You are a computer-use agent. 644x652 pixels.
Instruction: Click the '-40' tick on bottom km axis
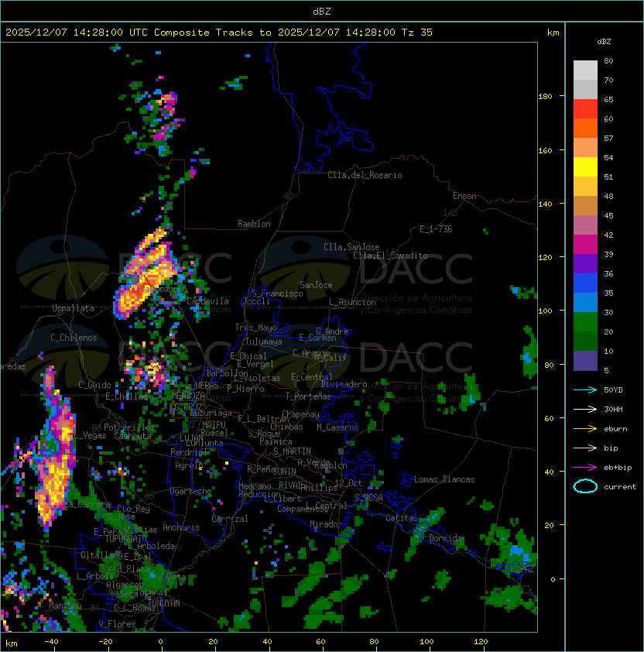click(x=51, y=642)
